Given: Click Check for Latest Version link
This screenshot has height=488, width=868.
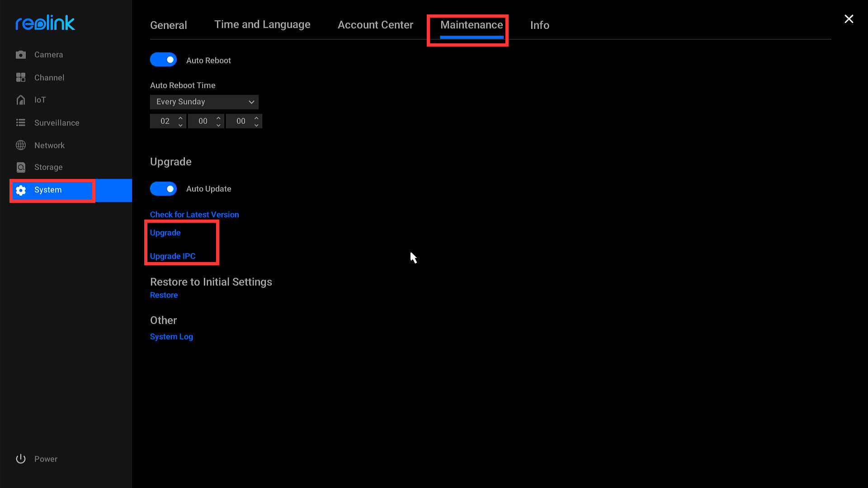Looking at the screenshot, I should [194, 214].
